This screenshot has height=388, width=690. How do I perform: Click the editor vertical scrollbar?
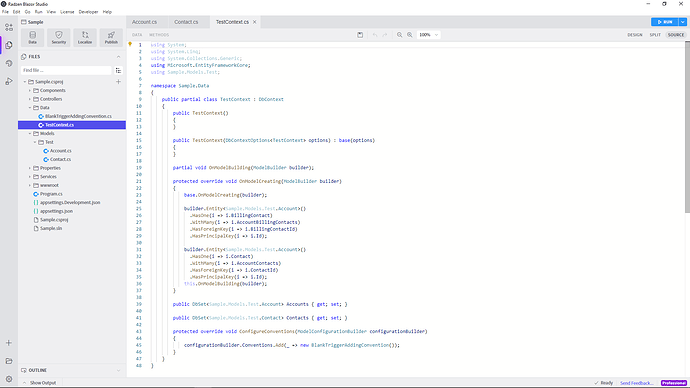point(687,123)
